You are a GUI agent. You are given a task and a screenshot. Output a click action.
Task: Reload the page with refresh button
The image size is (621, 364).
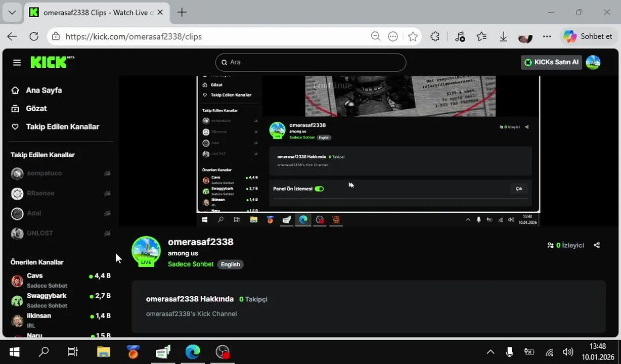[34, 36]
